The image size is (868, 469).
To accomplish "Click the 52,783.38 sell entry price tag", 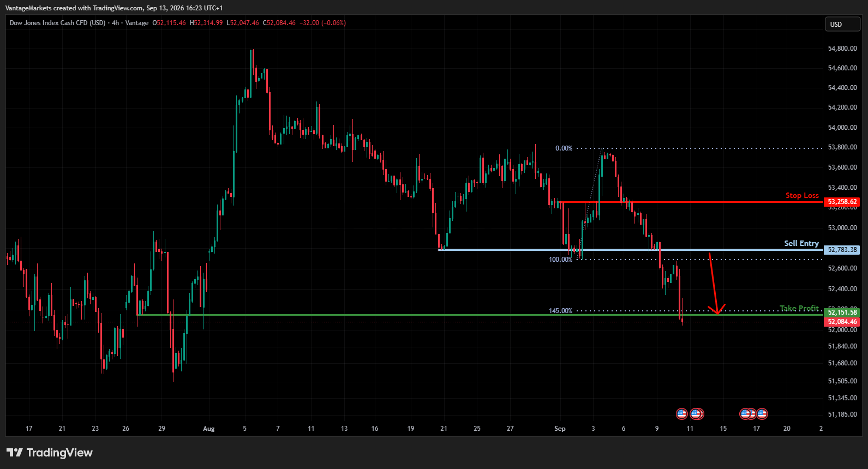I will [842, 250].
